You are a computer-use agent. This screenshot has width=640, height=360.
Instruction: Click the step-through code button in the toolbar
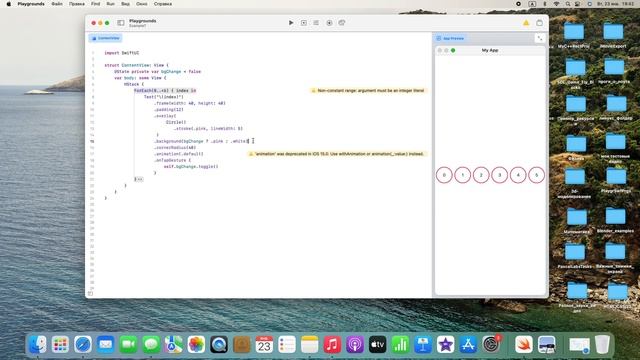[x=304, y=23]
